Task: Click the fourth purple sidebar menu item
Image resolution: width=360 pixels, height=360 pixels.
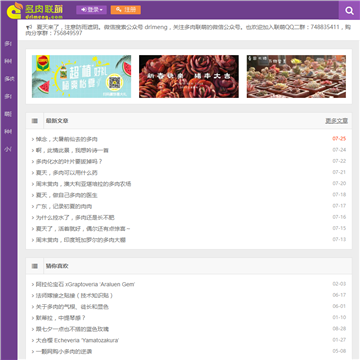Action: click(x=8, y=97)
